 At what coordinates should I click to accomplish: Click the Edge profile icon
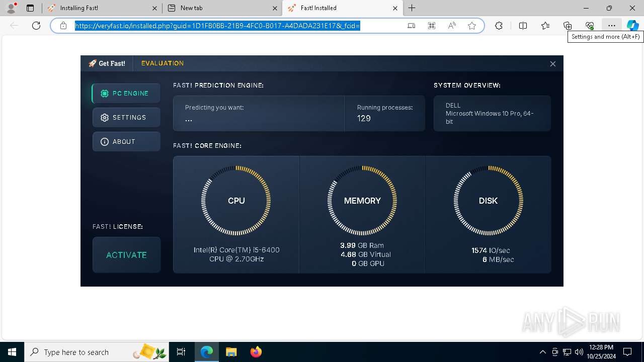click(x=11, y=8)
